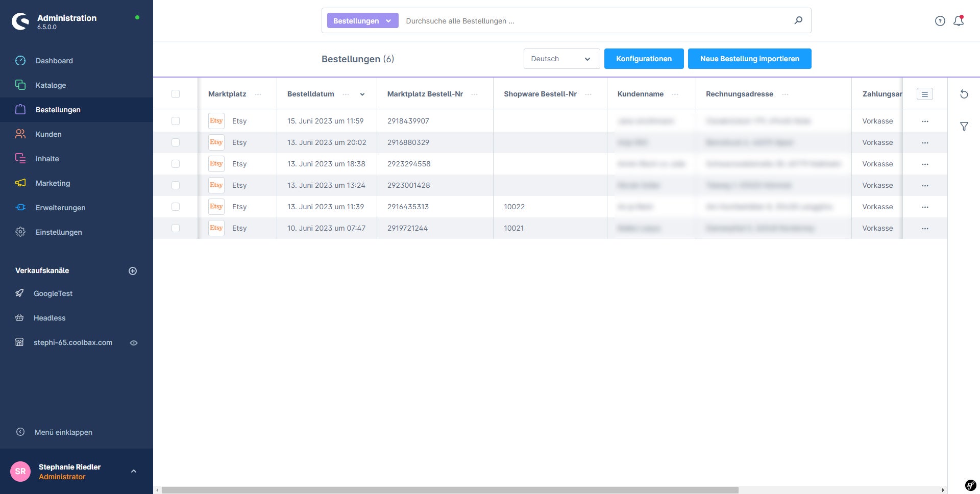Click the Kunden people icon

point(20,134)
